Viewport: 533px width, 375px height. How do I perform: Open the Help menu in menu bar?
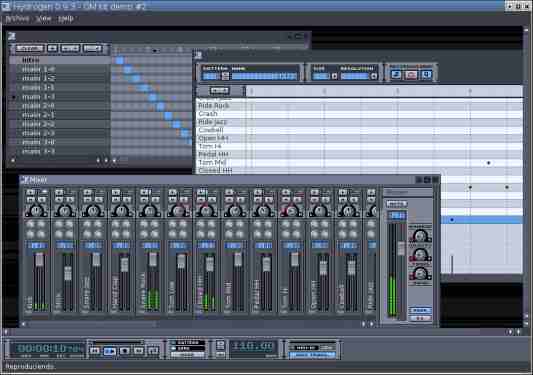(66, 19)
